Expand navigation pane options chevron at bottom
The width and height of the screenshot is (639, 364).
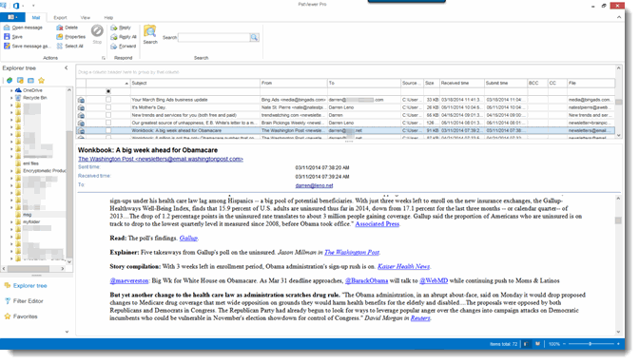tap(67, 332)
